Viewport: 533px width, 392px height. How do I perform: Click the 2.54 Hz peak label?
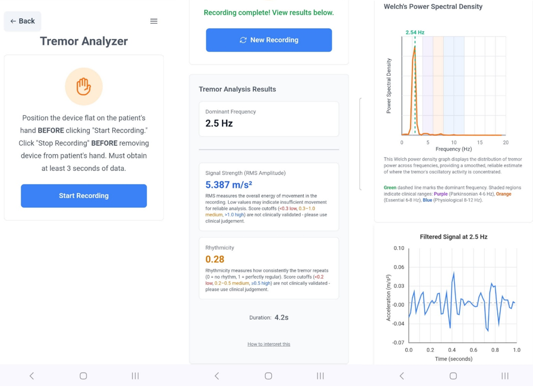pyautogui.click(x=415, y=32)
